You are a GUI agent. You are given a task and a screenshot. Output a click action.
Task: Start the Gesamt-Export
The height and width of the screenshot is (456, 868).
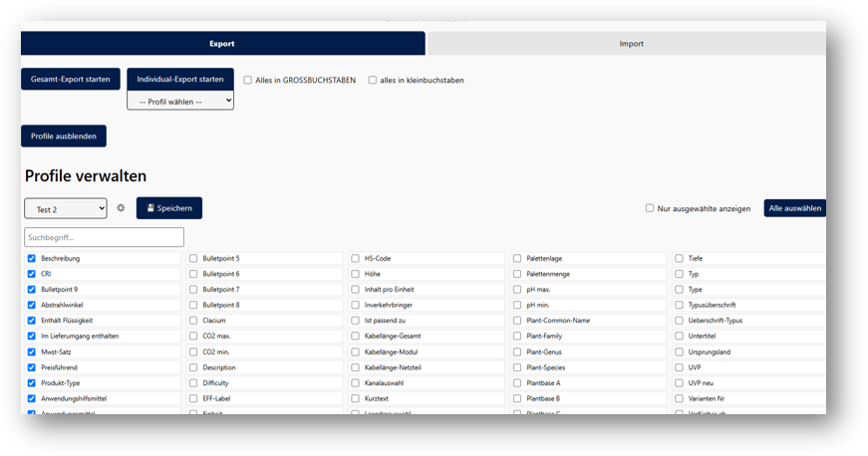pyautogui.click(x=71, y=80)
